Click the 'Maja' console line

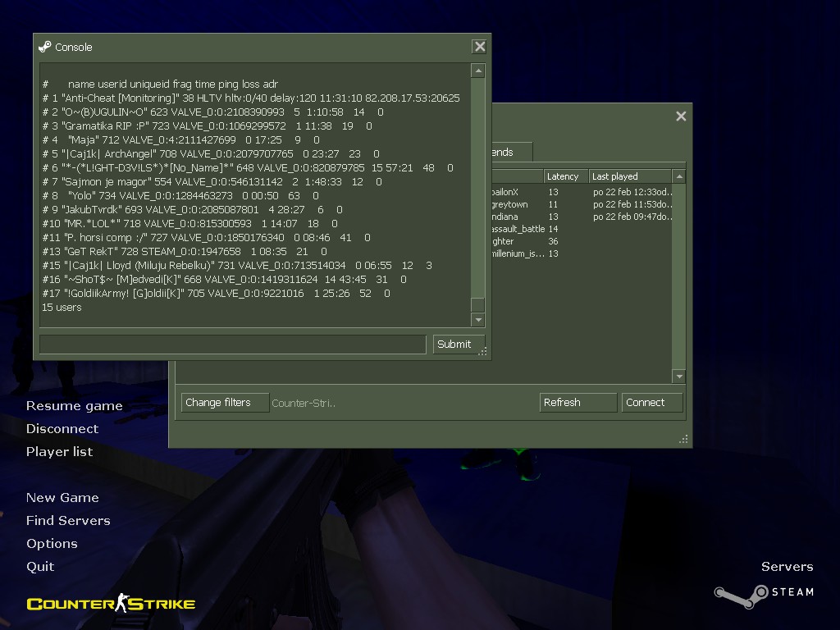pyautogui.click(x=181, y=139)
